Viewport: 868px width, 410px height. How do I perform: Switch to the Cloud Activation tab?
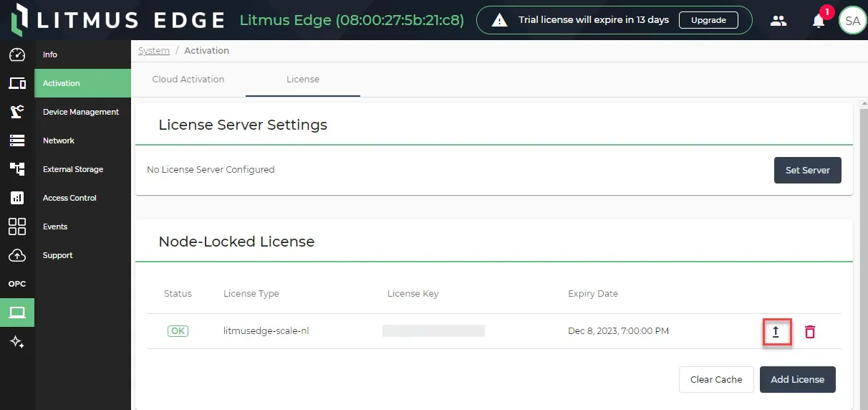(188, 80)
